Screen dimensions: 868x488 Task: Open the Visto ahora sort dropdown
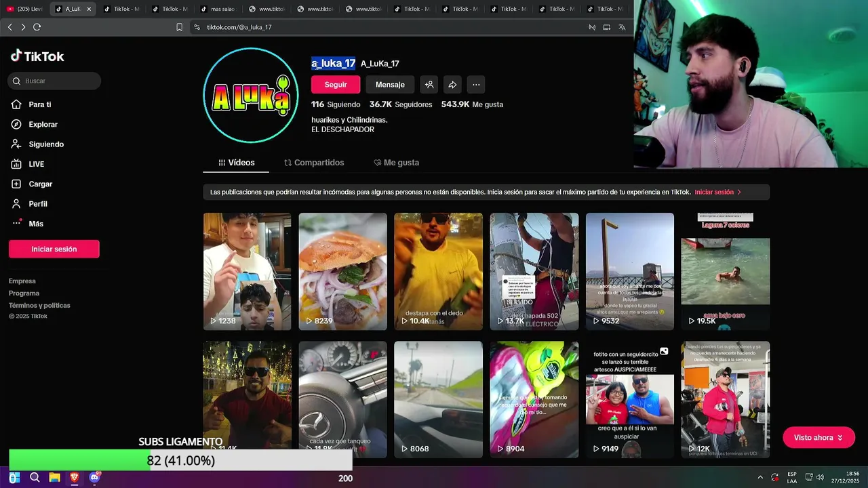coord(818,438)
